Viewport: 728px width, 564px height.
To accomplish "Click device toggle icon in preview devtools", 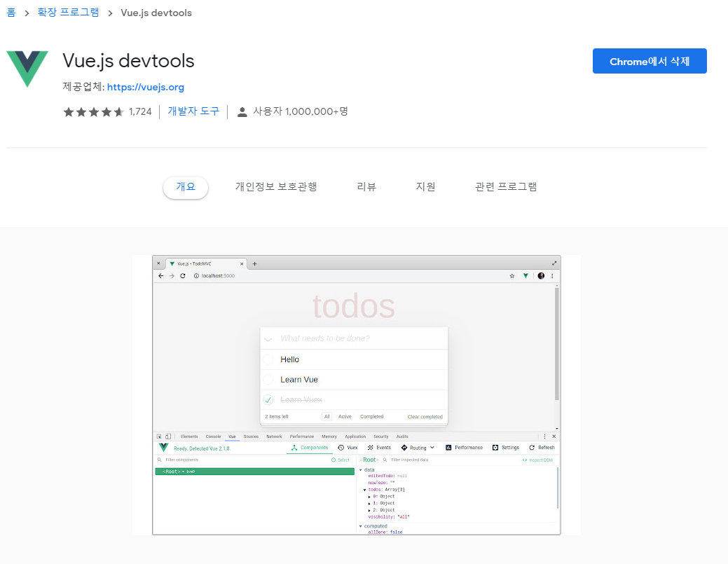I will 168,436.
